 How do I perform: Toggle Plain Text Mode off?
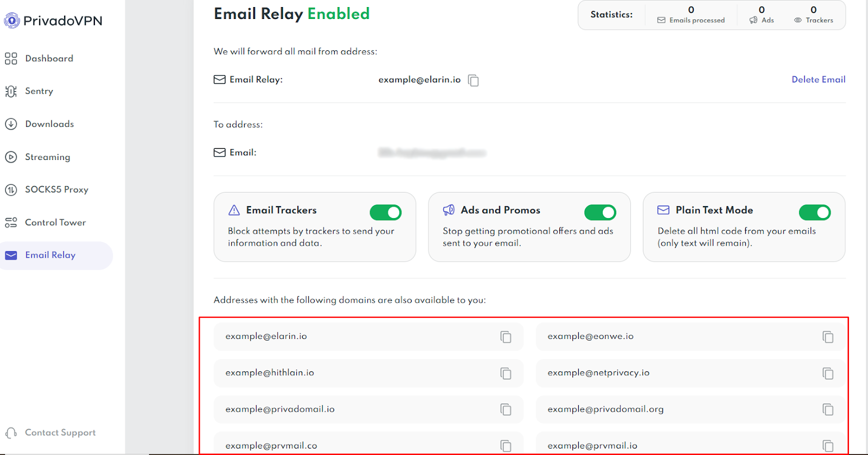(814, 212)
